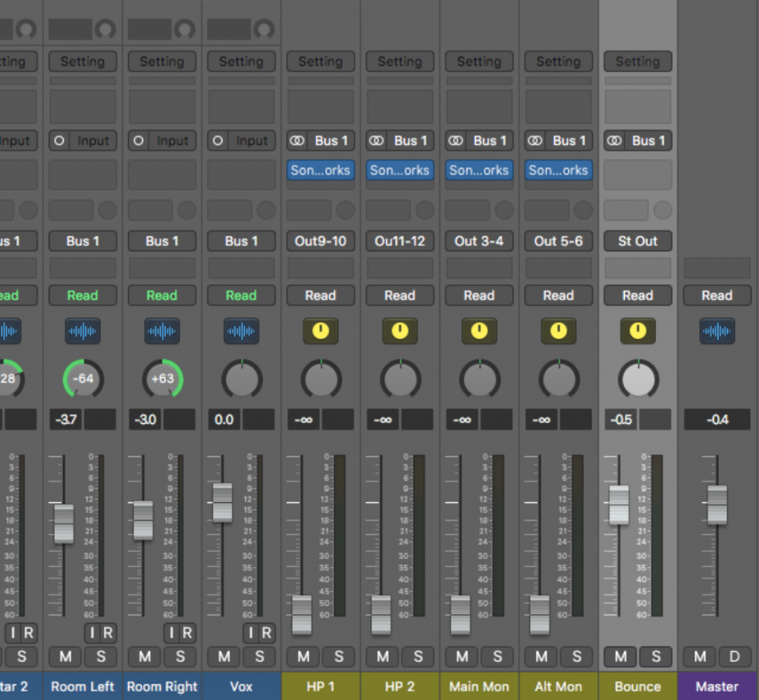The width and height of the screenshot is (759, 700).
Task: Open the Setting button on Vox channel
Action: (241, 61)
